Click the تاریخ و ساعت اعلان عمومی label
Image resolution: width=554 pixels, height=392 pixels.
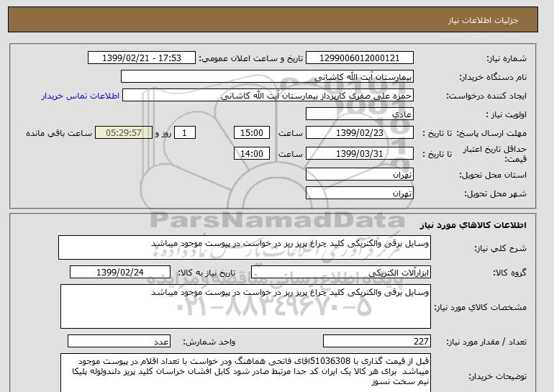click(251, 58)
